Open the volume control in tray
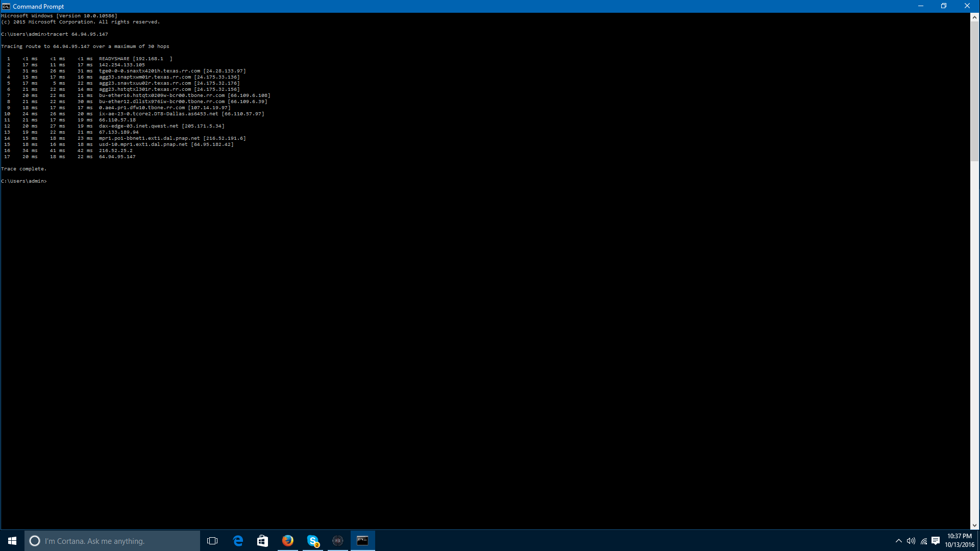This screenshot has height=551, width=980. click(911, 541)
